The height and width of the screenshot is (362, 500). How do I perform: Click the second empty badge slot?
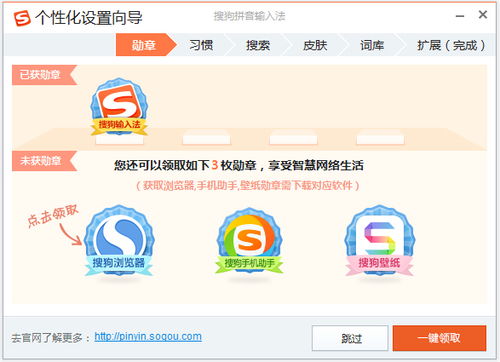[x=293, y=139]
